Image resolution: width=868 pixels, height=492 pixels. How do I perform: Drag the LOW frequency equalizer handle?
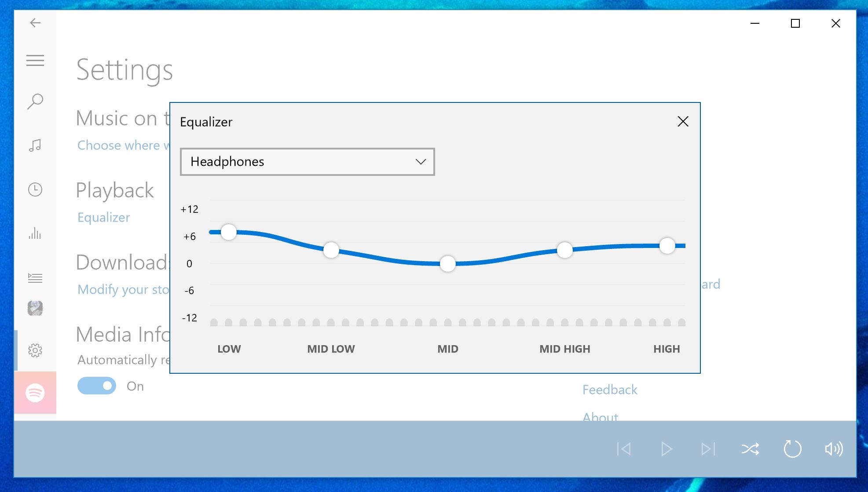tap(230, 232)
